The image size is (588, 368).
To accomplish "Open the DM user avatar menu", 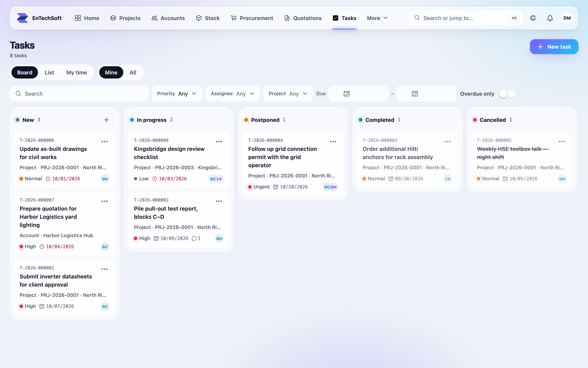I will coord(567,18).
